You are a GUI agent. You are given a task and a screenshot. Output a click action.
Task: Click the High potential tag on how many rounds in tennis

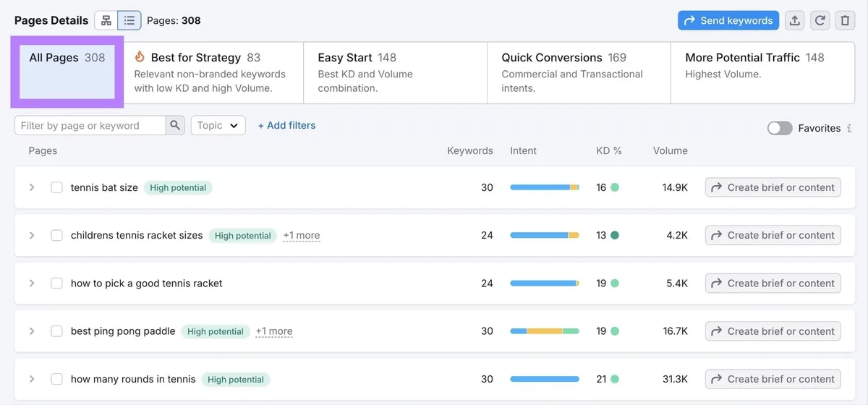pos(236,379)
